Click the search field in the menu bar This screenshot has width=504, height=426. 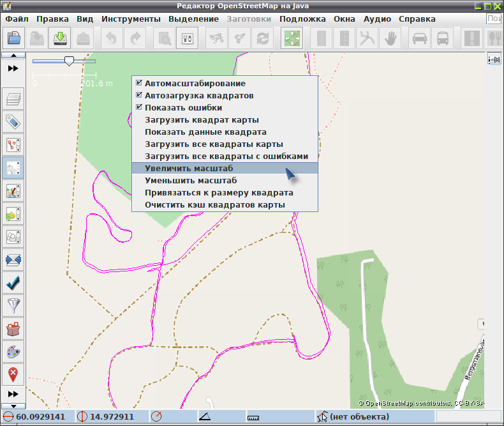pos(494,19)
